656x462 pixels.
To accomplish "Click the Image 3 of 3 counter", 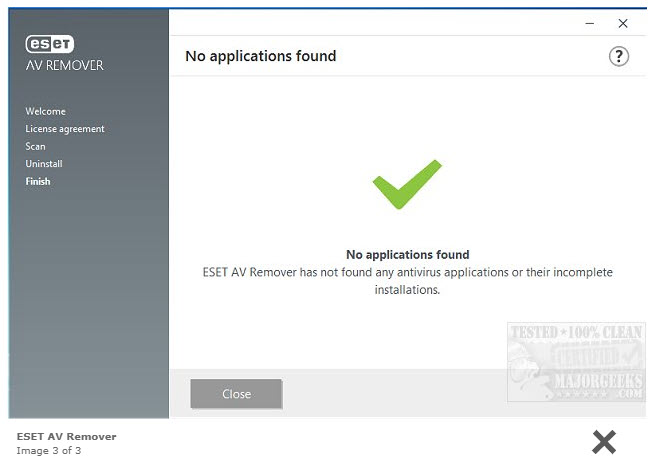I will tap(49, 450).
